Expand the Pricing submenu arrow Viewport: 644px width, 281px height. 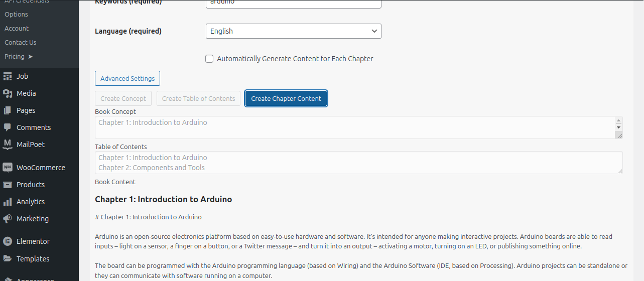click(x=31, y=57)
